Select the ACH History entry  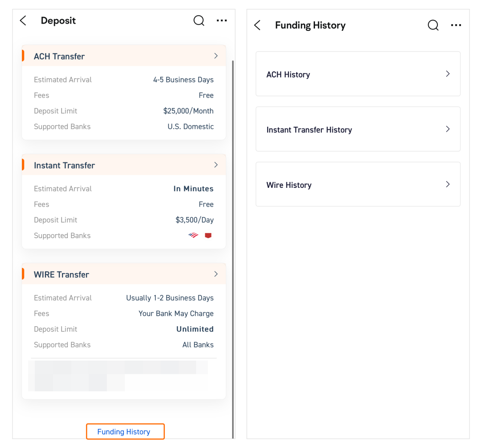coord(358,74)
